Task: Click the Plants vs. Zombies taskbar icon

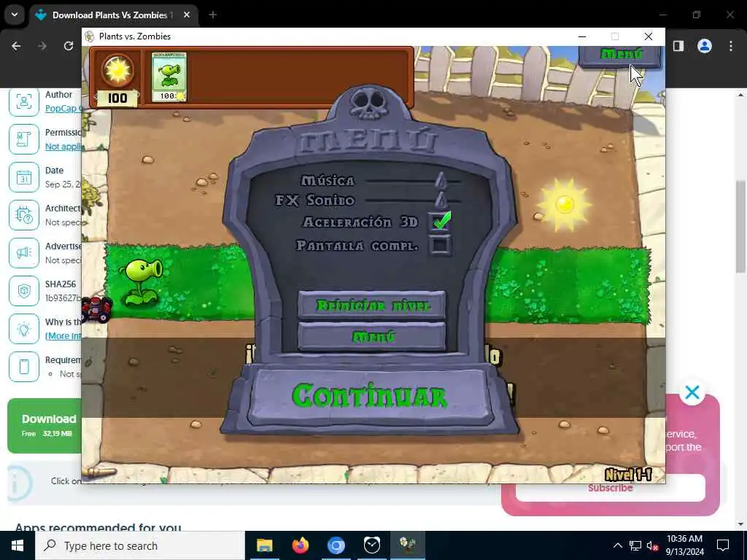Action: click(x=408, y=545)
